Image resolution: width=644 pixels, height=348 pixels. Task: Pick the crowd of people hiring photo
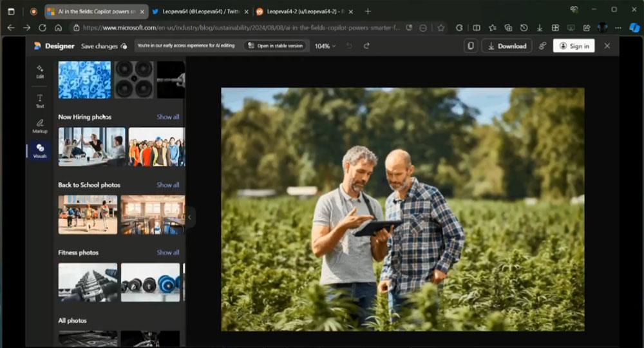tap(157, 147)
